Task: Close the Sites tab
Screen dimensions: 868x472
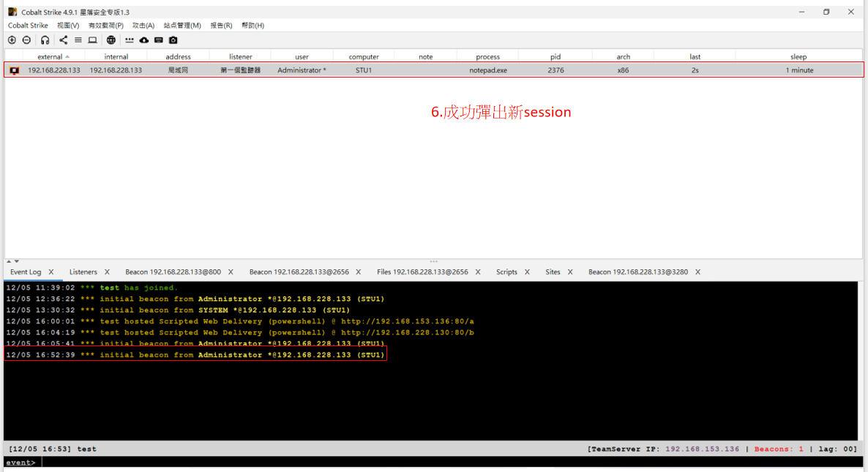Action: 569,271
